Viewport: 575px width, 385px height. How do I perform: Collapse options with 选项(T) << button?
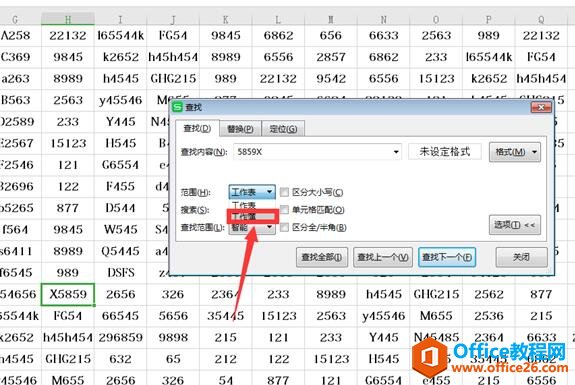click(x=514, y=225)
